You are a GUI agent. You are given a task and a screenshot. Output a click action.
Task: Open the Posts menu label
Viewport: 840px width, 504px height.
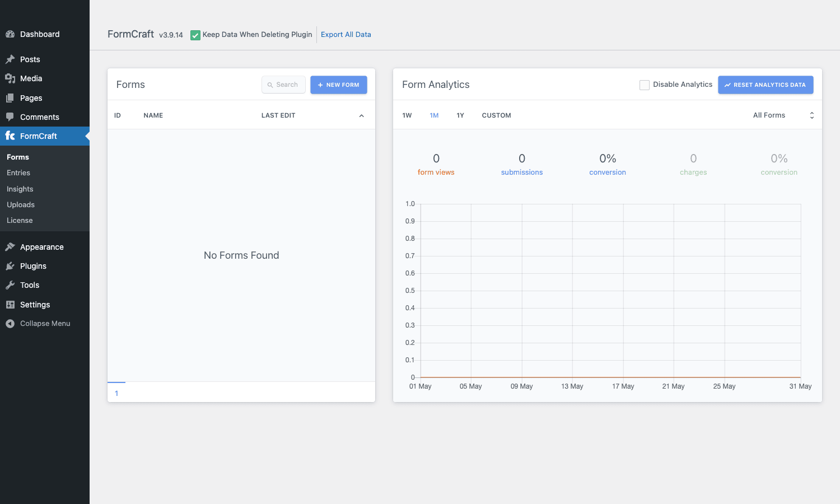coord(30,59)
